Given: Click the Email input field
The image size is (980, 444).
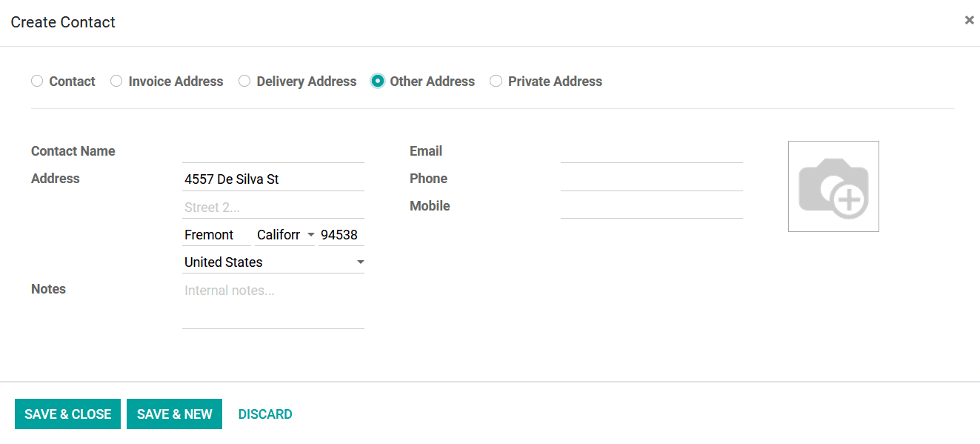Looking at the screenshot, I should click(652, 151).
